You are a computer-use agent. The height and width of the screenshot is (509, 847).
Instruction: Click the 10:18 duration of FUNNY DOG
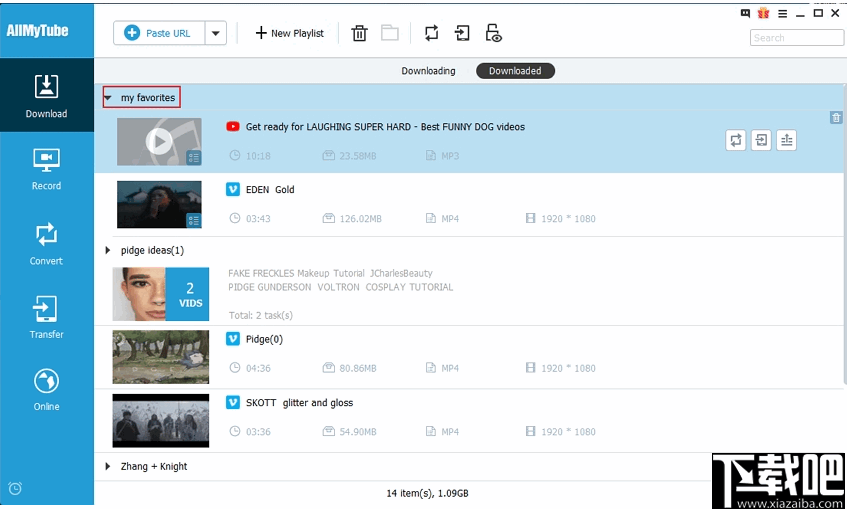coord(258,156)
